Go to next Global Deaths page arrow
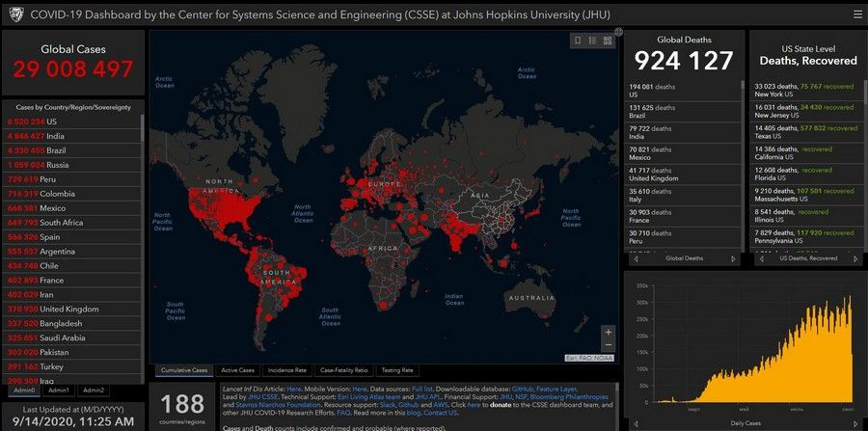The width and height of the screenshot is (868, 431). [x=733, y=258]
